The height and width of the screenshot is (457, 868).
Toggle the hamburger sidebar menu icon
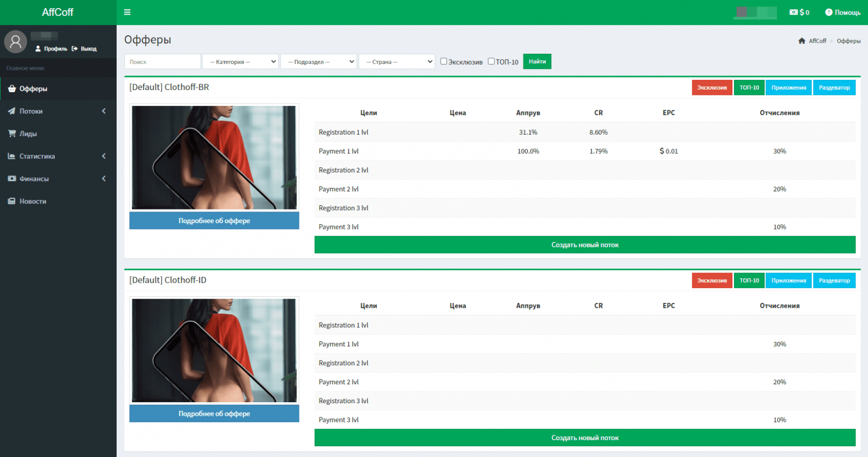(127, 12)
